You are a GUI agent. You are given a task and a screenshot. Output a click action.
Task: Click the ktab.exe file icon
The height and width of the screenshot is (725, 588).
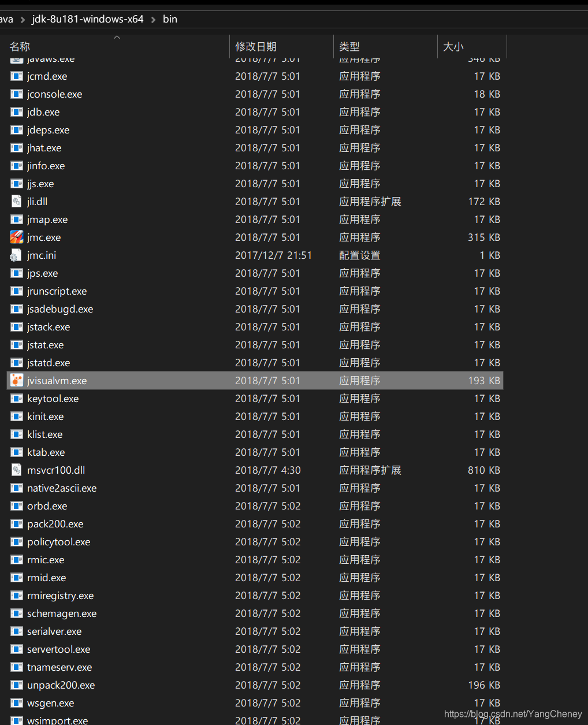(x=17, y=452)
